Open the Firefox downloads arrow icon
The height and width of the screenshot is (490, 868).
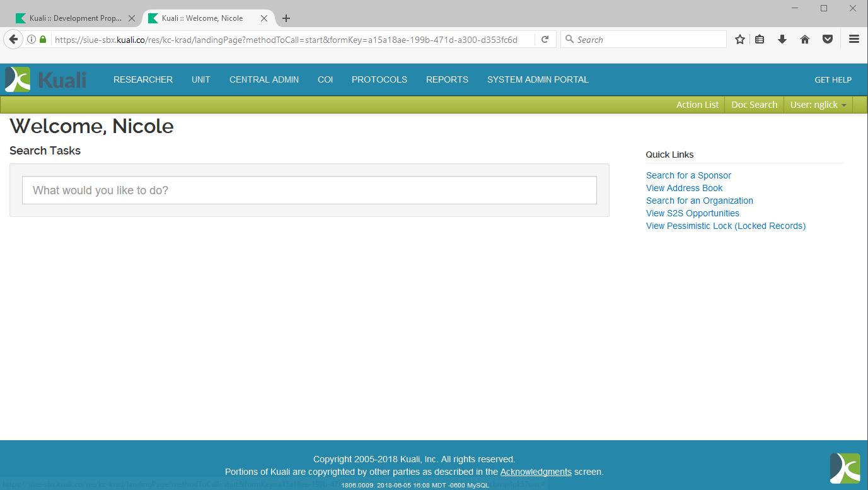click(x=782, y=39)
